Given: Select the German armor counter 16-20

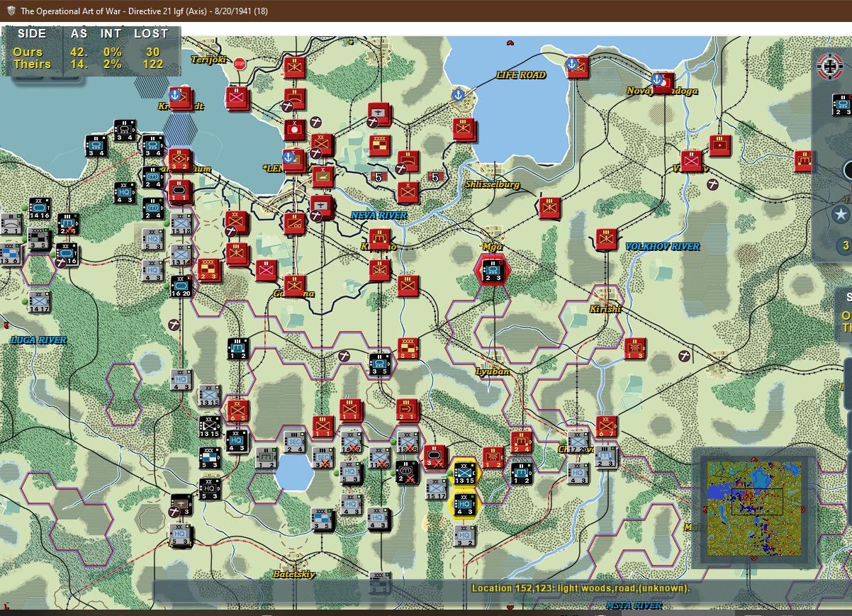Looking at the screenshot, I should click(181, 287).
